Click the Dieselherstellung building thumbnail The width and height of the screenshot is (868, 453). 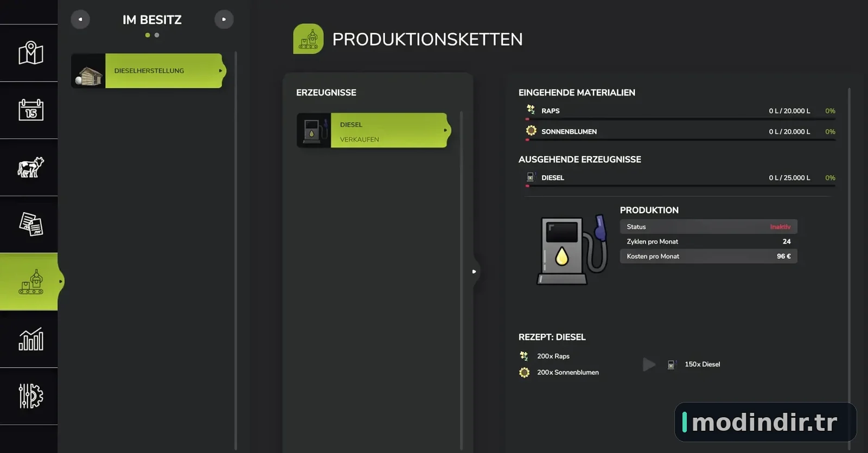(88, 71)
